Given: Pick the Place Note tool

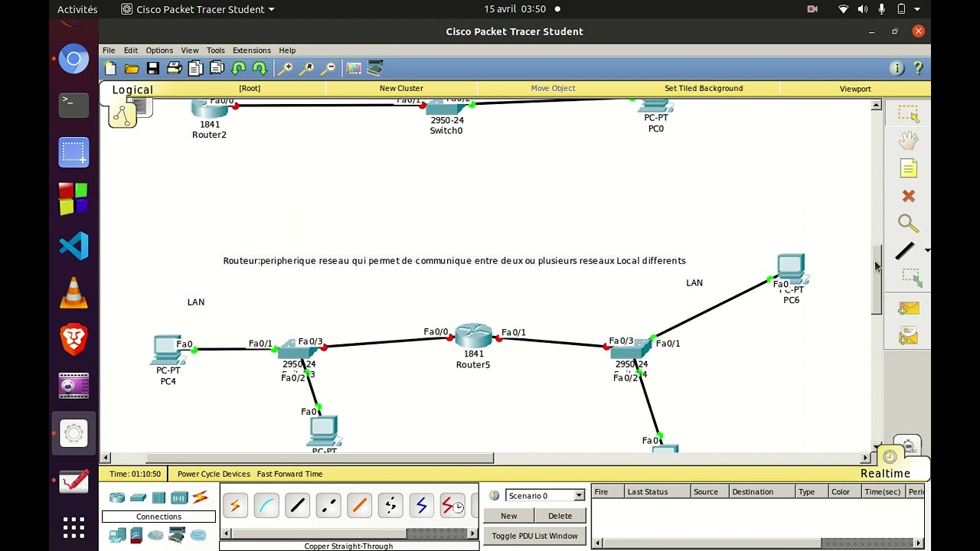Looking at the screenshot, I should (909, 168).
